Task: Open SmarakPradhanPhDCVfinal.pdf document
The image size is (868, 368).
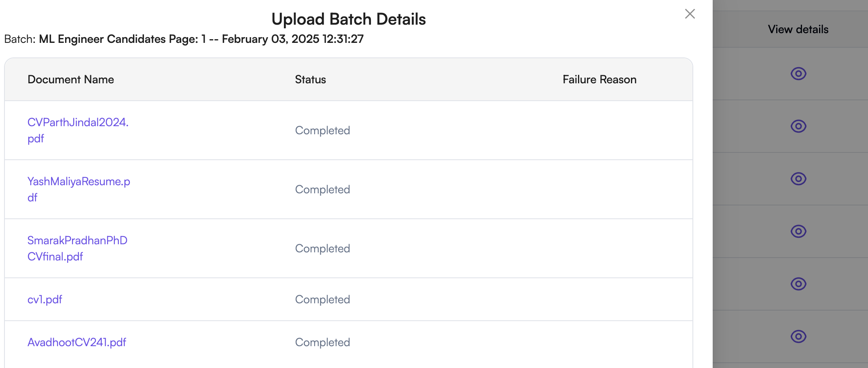Action: (x=77, y=248)
